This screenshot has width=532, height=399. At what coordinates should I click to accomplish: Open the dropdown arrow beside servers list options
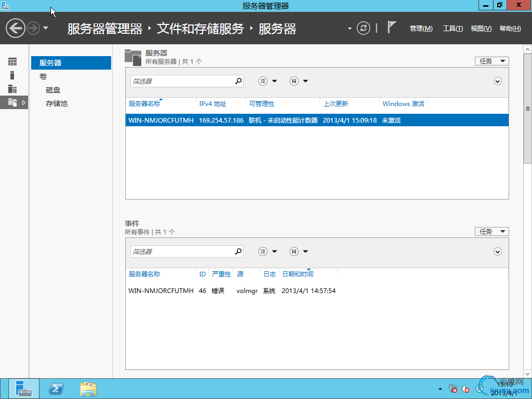[x=274, y=81]
